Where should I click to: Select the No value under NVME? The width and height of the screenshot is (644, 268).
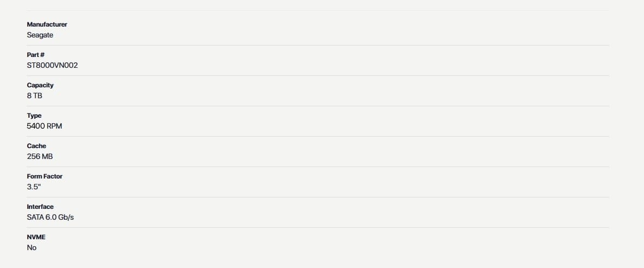tap(32, 247)
